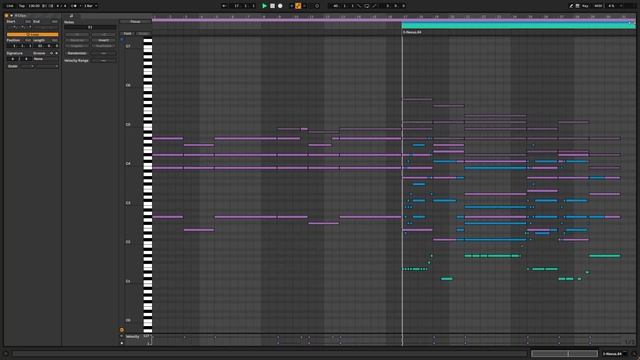Click the Key map mode button
This screenshot has width=640, height=360.
(585, 6)
